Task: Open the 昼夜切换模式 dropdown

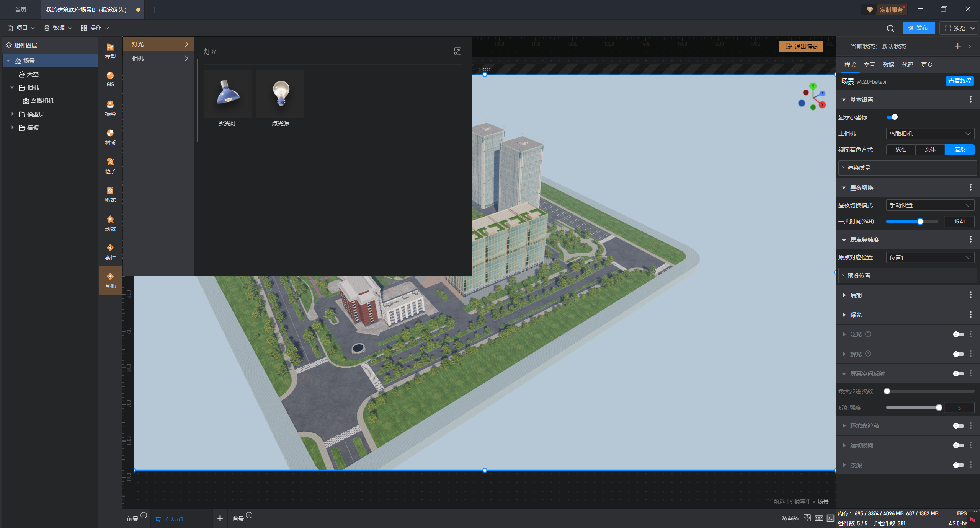Action: (x=930, y=205)
